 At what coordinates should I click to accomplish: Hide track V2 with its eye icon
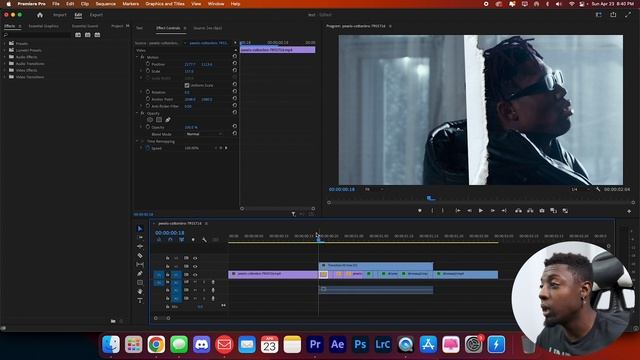tap(195, 266)
